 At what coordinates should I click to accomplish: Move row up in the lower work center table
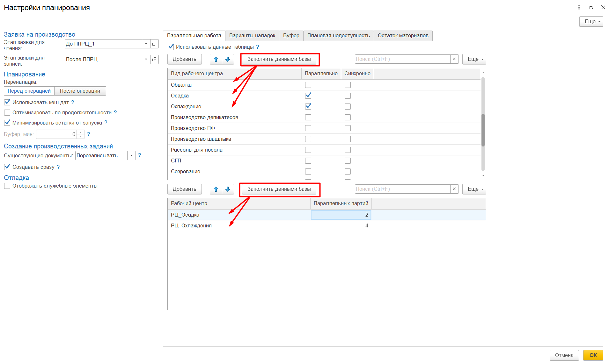pos(216,189)
